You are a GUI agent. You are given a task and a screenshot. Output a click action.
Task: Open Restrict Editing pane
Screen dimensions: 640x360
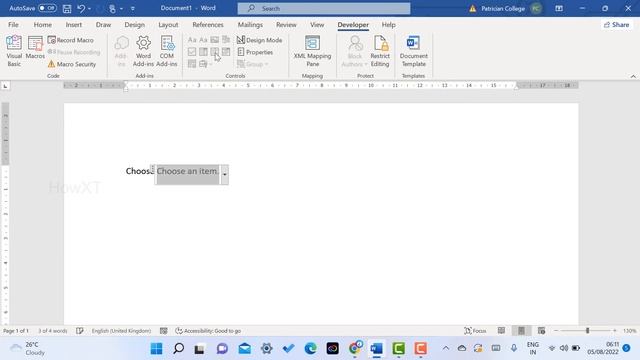click(380, 51)
